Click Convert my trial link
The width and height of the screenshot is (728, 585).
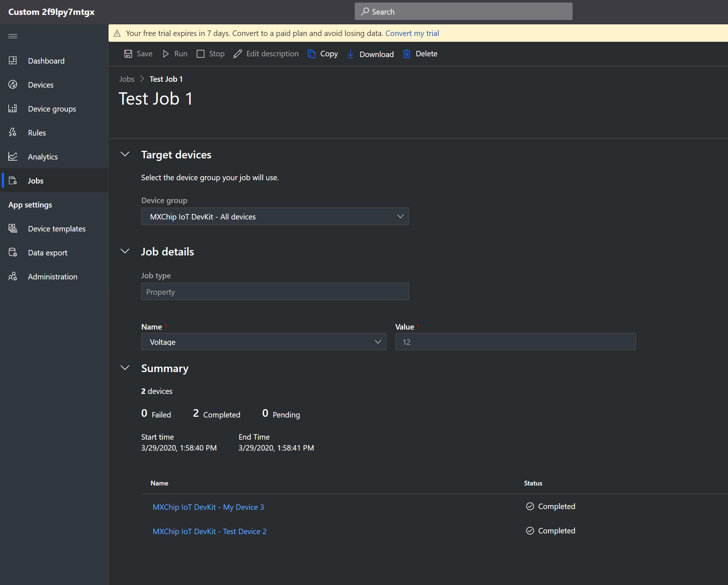coord(412,33)
